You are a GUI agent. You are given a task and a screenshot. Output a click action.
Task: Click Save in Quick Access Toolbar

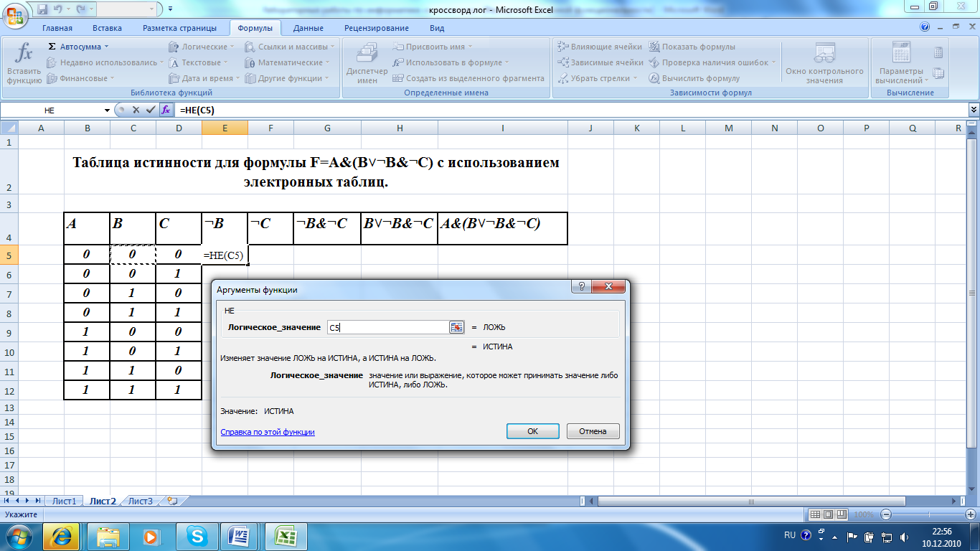coord(42,9)
